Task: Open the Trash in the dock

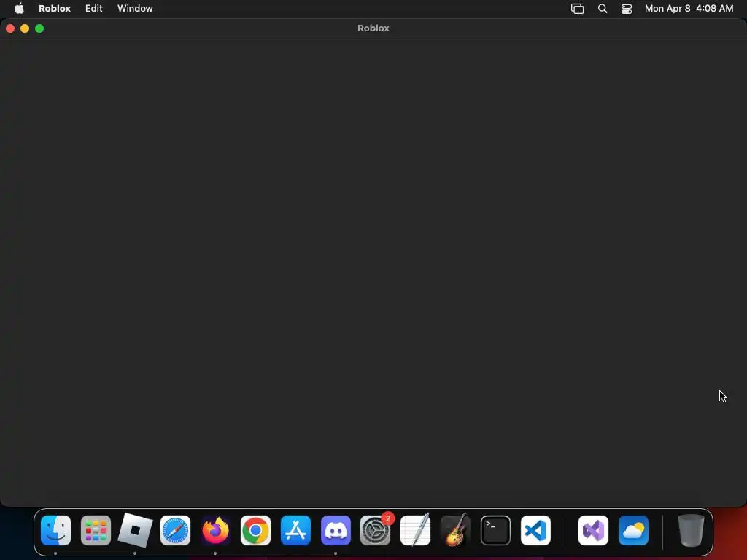Action: [691, 530]
